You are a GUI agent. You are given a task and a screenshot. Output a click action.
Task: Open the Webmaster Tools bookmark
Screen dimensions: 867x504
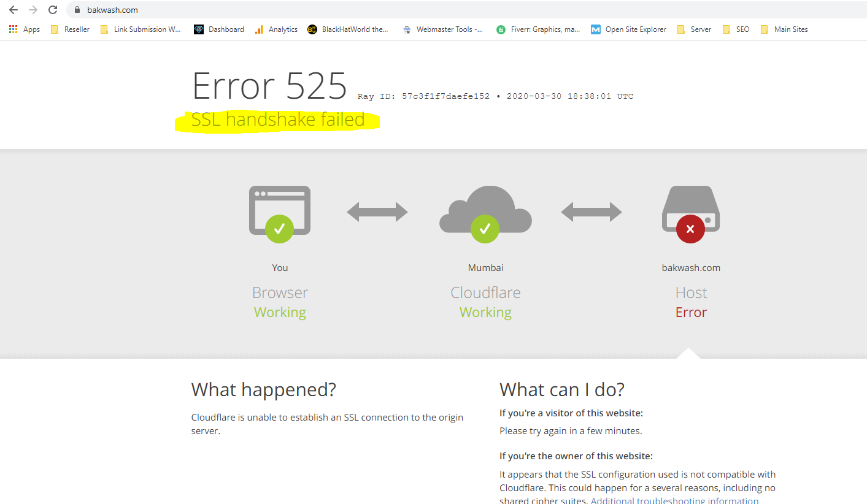click(442, 29)
